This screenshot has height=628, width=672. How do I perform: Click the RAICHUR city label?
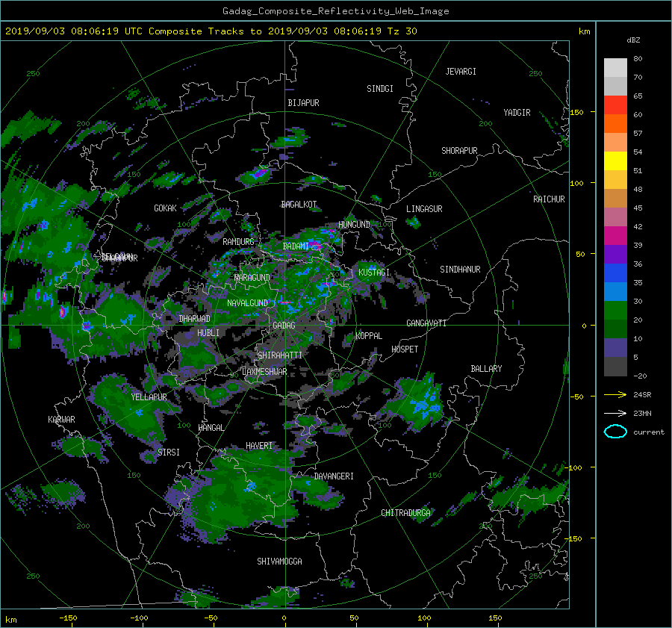coord(549,199)
